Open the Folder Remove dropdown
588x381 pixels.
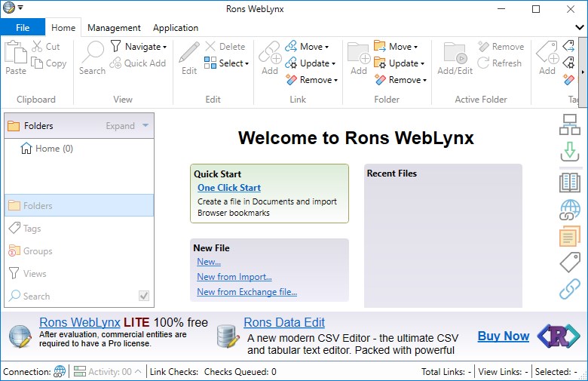click(400, 79)
